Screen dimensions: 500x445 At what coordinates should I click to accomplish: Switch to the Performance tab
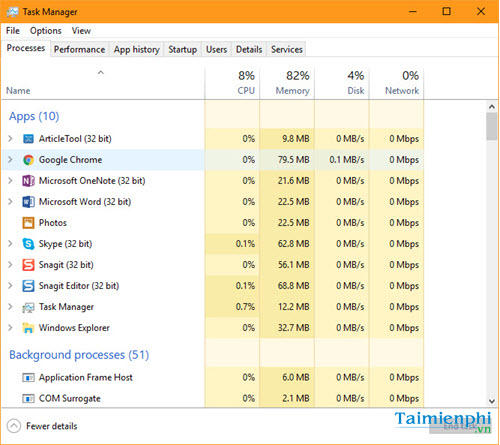click(x=79, y=49)
